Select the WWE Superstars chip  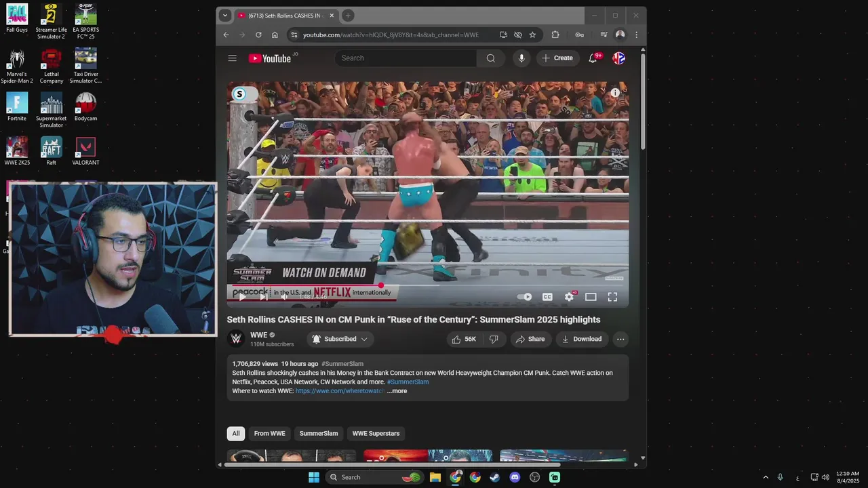coord(376,434)
